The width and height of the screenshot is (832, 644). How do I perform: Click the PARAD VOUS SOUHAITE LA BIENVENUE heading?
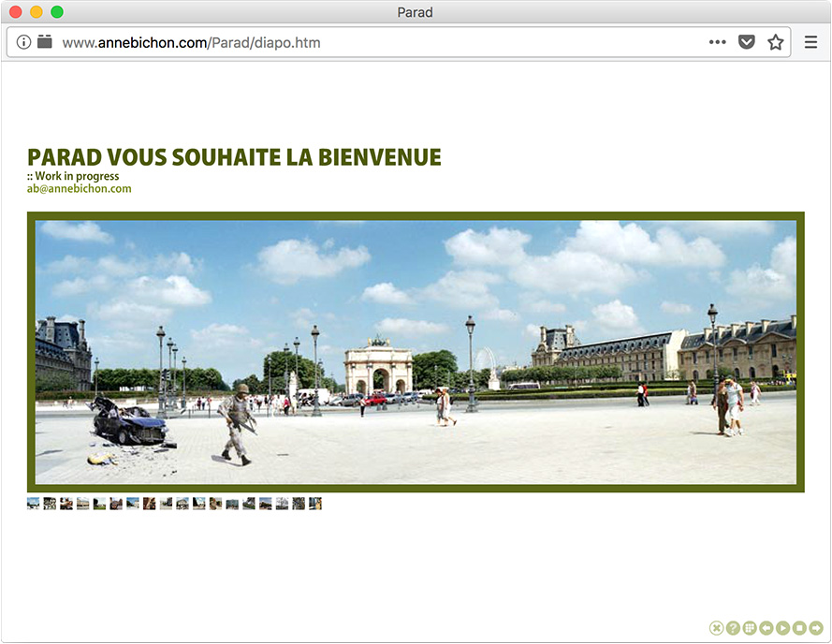[x=234, y=157]
